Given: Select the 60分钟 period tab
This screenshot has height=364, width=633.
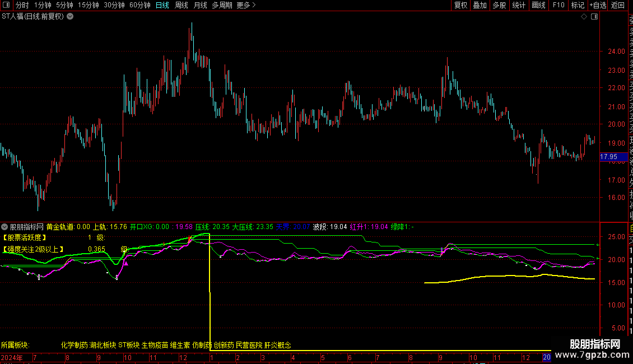Looking at the screenshot, I should click(139, 5).
